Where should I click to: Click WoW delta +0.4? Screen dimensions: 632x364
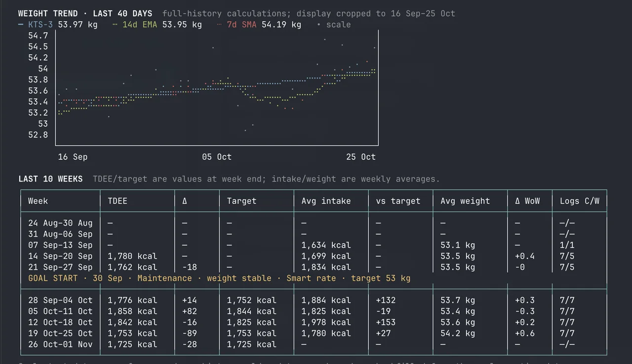(525, 256)
